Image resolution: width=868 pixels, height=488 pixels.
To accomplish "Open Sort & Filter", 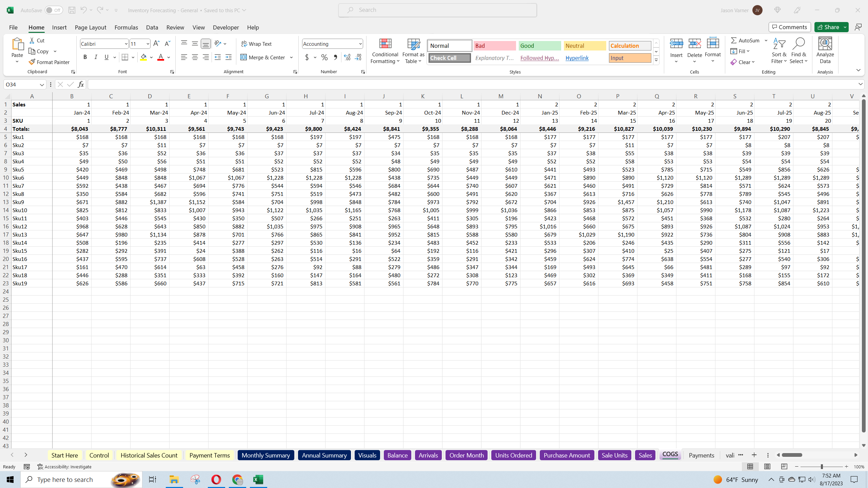I will (x=779, y=51).
